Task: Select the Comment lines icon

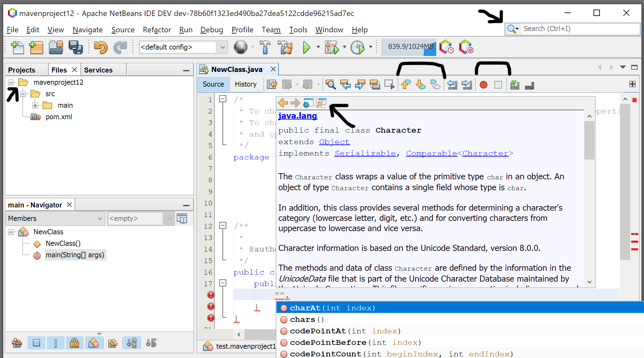Action: pos(515,85)
